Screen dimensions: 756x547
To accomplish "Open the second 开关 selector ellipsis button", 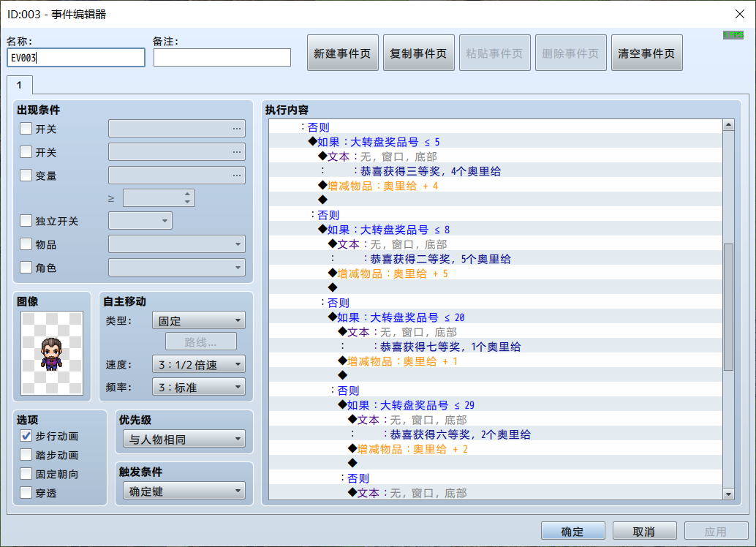I will pyautogui.click(x=237, y=152).
